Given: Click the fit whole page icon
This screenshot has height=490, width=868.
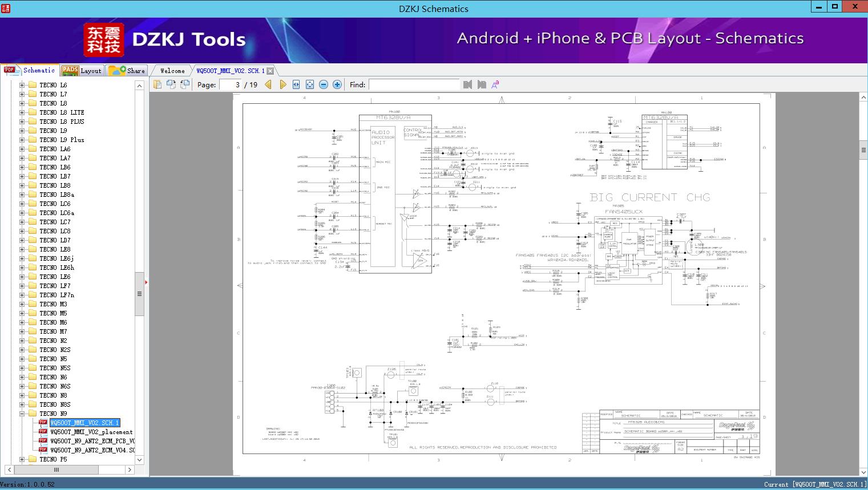Looking at the screenshot, I should 310,84.
